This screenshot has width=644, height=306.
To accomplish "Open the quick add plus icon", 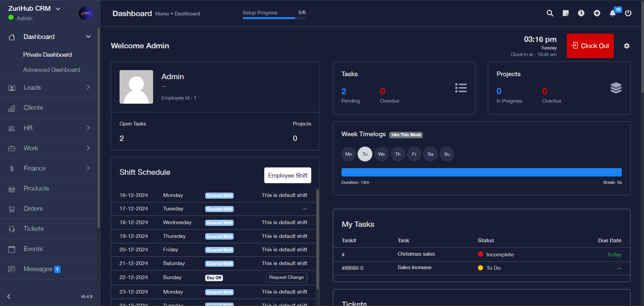I will coord(597,13).
